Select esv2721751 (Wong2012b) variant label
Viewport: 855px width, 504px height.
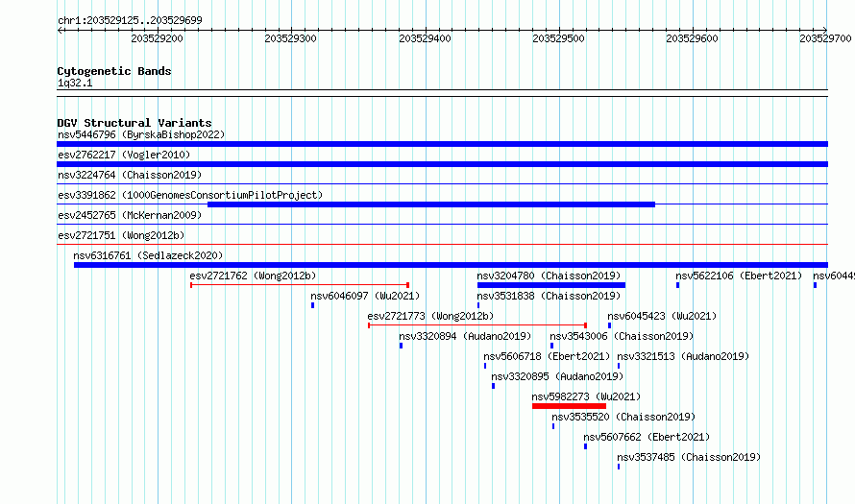[x=121, y=235]
